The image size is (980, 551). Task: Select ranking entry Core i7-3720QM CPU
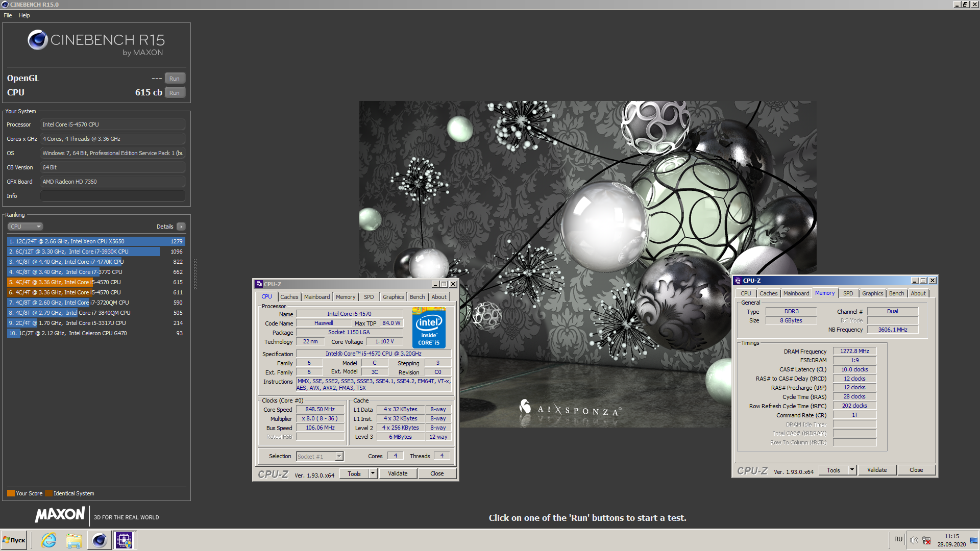tap(96, 303)
